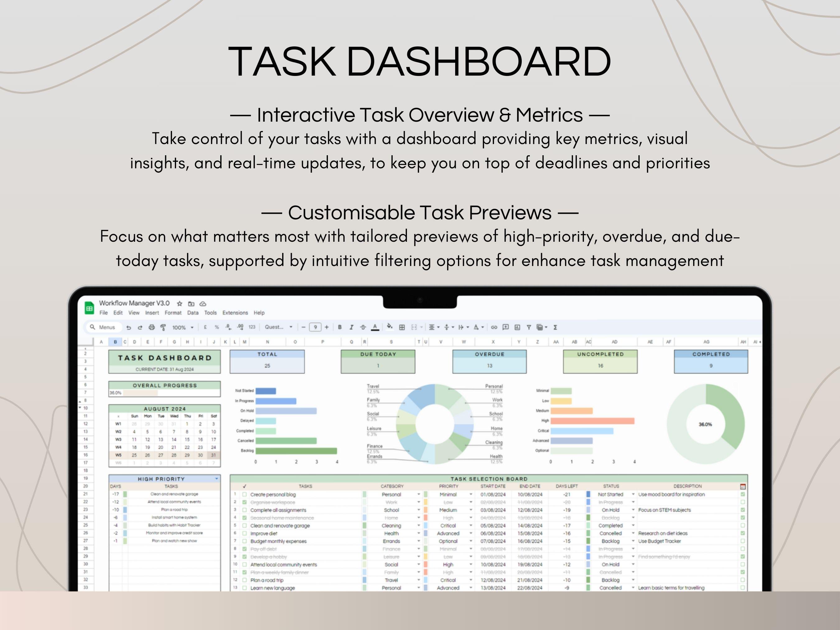The height and width of the screenshot is (630, 840).
Task: Click the Google Sheets home logo
Action: (89, 308)
